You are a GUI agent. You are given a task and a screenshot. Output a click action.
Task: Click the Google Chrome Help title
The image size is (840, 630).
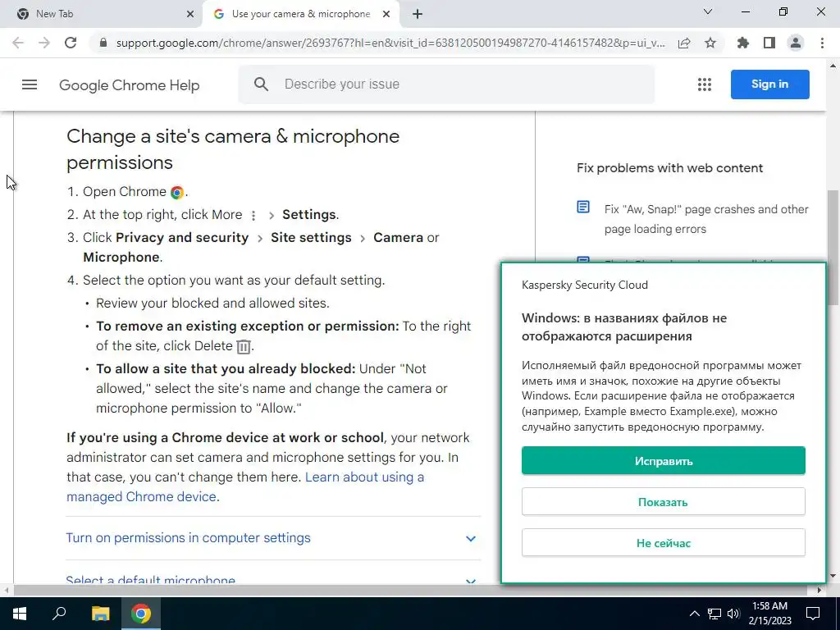129,85
